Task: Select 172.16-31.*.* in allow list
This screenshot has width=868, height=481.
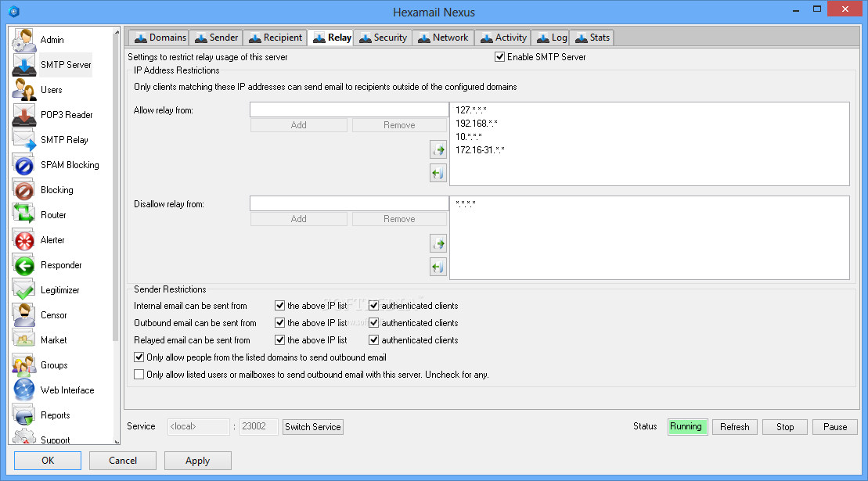Action: click(480, 150)
